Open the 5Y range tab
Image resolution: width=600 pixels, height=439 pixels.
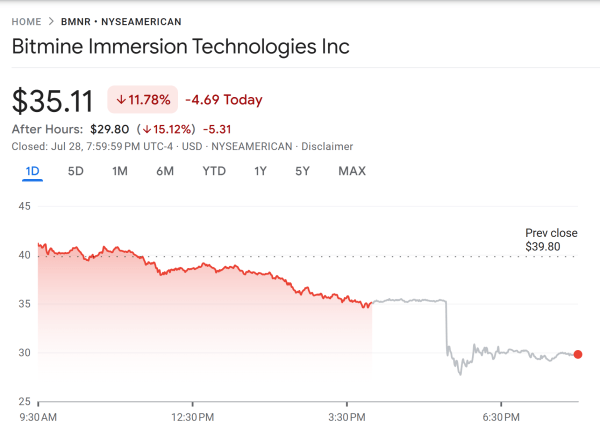tap(302, 171)
